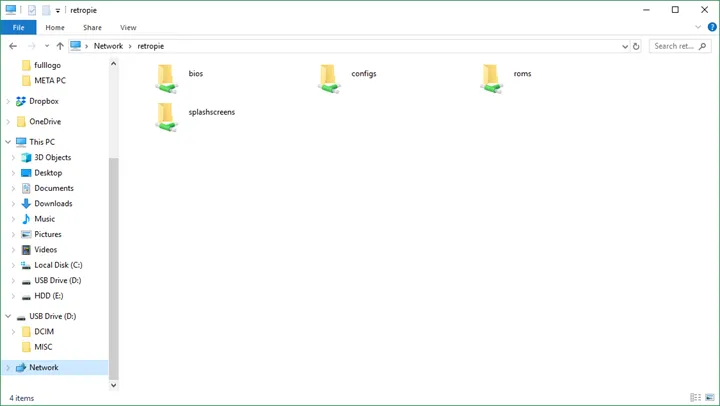Image resolution: width=720 pixels, height=406 pixels.
Task: Open the configs network folder icon
Action: point(329,79)
